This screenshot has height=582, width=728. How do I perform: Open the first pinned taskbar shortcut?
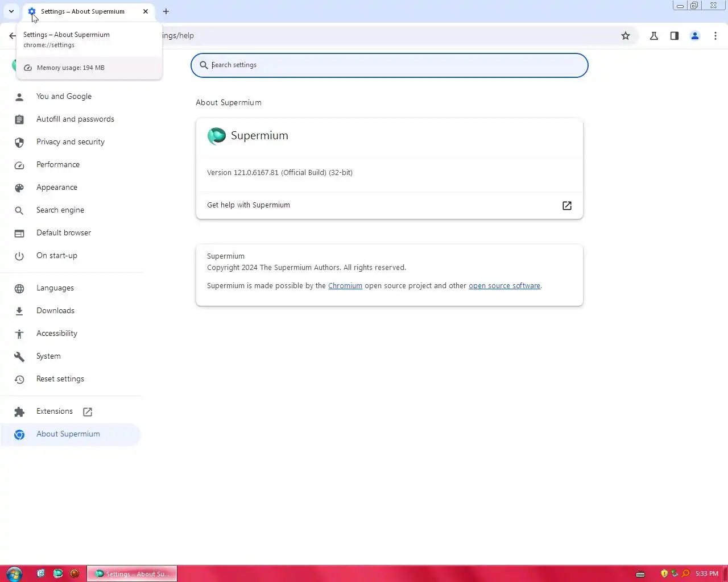click(x=41, y=573)
